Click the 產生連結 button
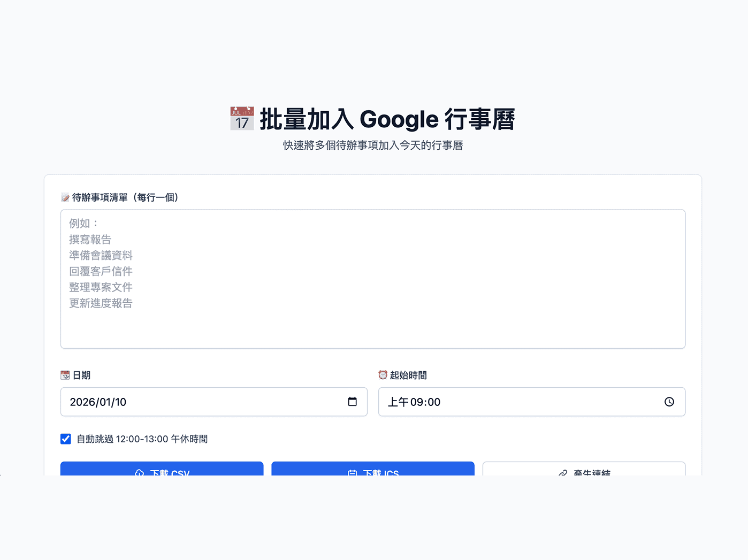This screenshot has height=560, width=748. (x=584, y=469)
